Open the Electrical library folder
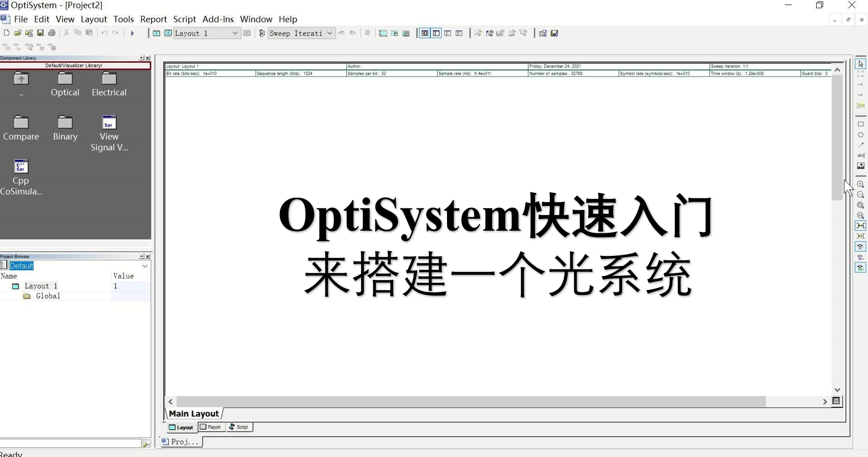 [x=109, y=85]
